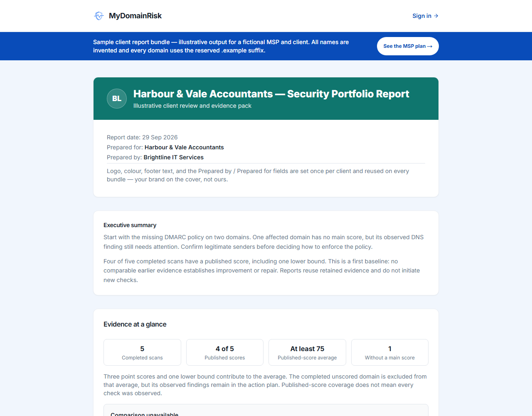The image size is (532, 416).
Task: Click the BL avatar badge
Action: [117, 99]
